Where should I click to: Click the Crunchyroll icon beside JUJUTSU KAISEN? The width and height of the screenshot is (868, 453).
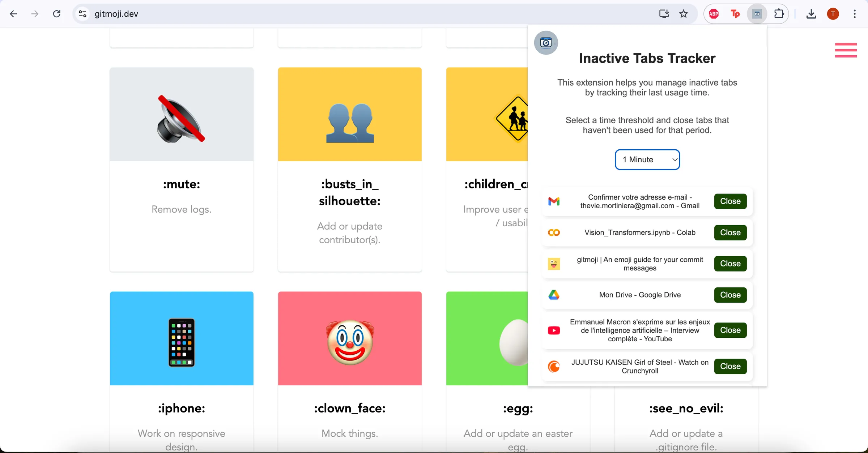click(554, 366)
